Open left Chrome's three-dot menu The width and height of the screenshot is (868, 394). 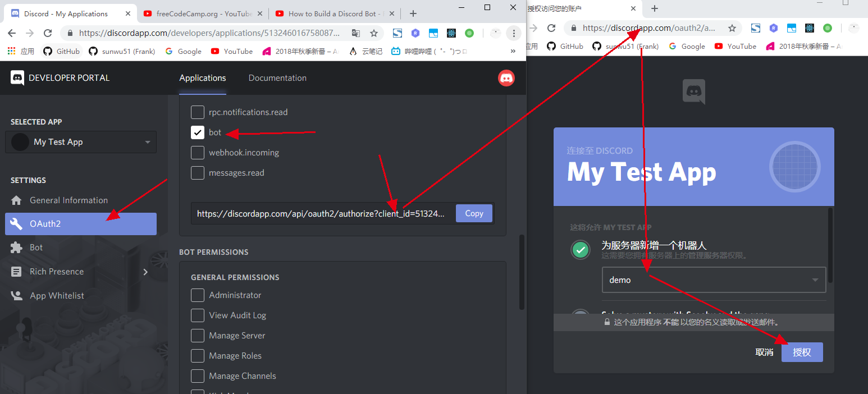point(514,33)
